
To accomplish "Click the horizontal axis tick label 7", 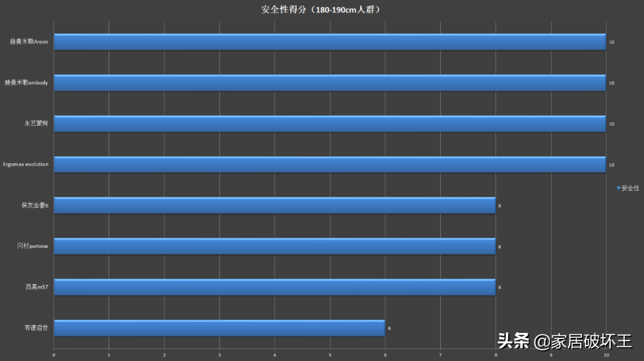I will pos(440,355).
